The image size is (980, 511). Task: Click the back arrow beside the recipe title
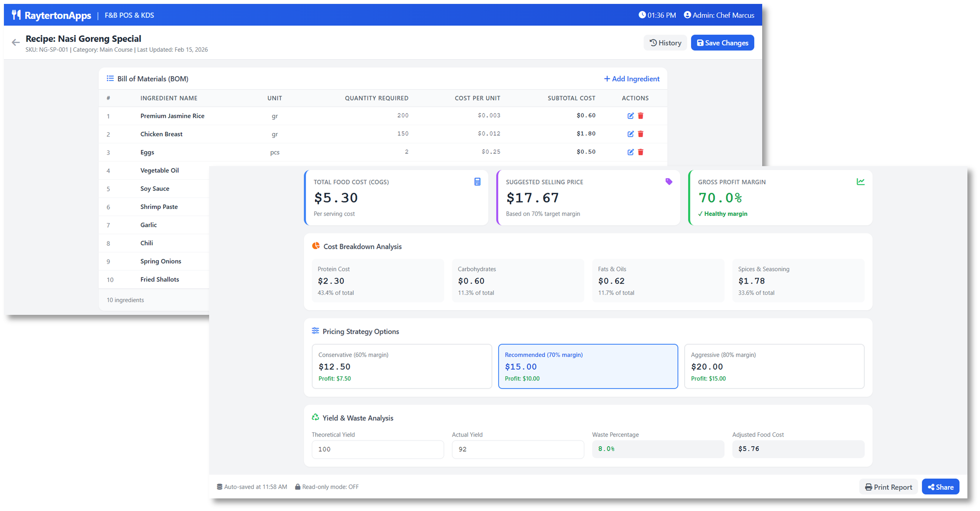point(16,43)
